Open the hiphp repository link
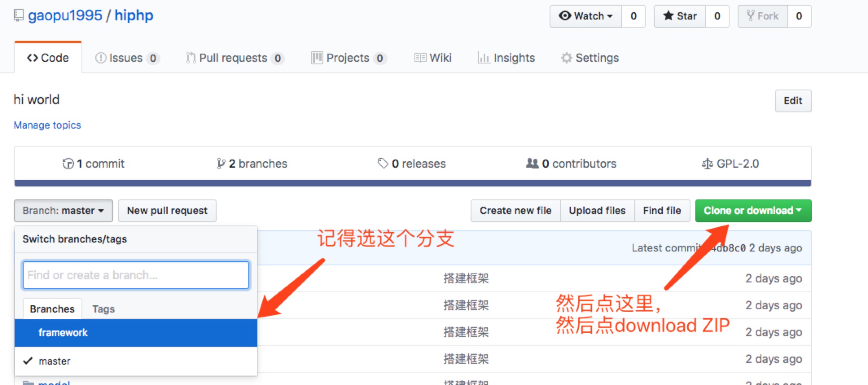 [134, 15]
